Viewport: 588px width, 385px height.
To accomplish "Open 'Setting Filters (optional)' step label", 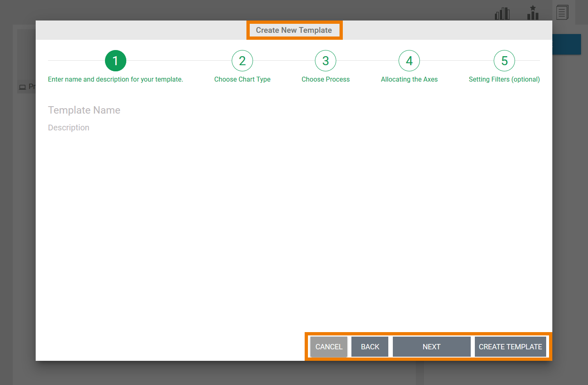I will (x=504, y=80).
